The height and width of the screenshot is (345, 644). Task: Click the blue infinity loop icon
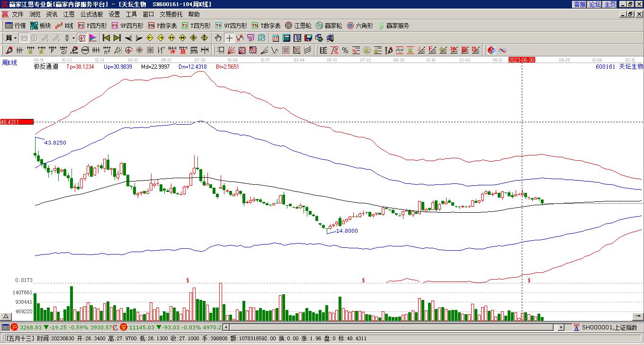[502, 50]
